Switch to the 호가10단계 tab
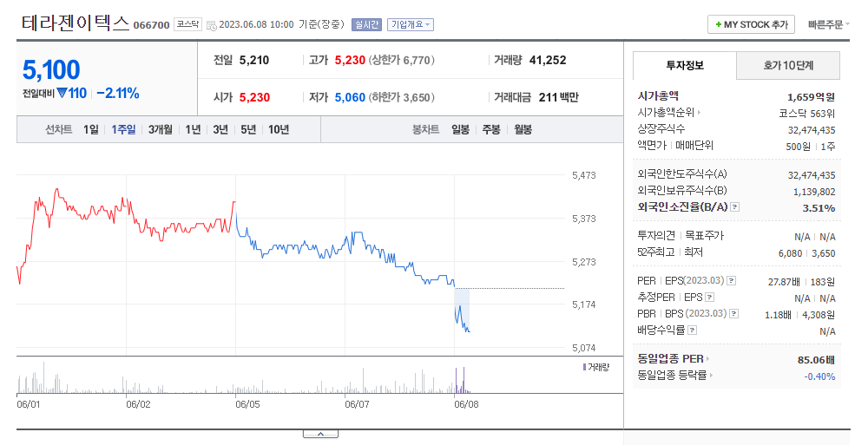Screen dimensions: 868x445 coord(788,65)
